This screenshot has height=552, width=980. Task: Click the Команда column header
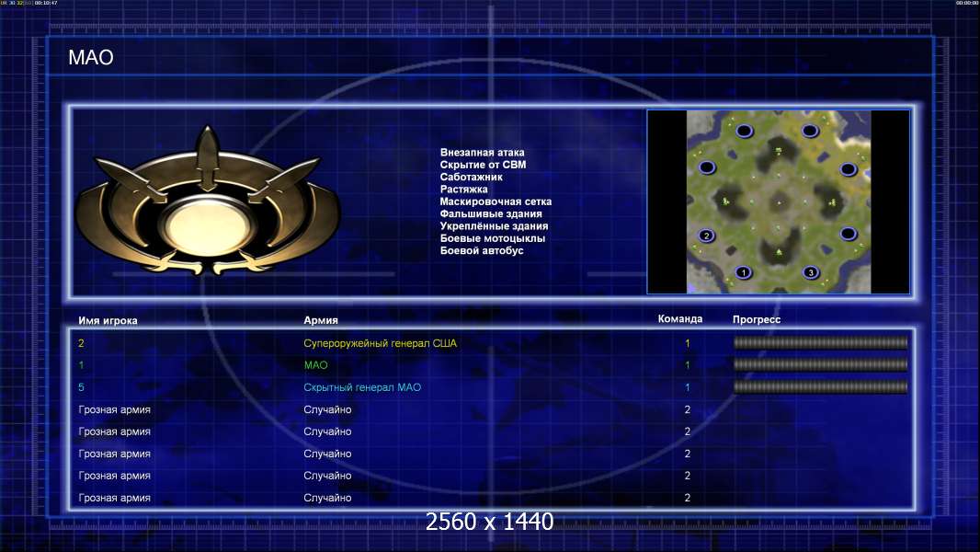(680, 319)
